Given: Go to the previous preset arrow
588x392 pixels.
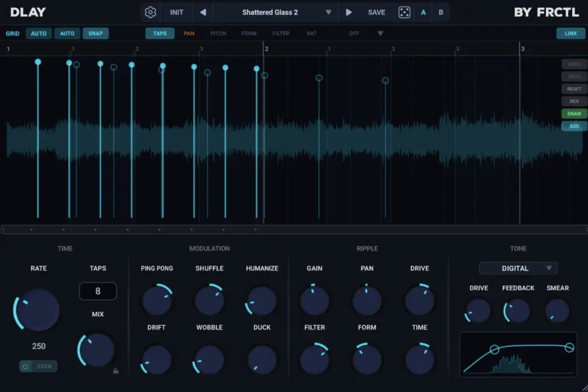Looking at the screenshot, I should [x=203, y=12].
